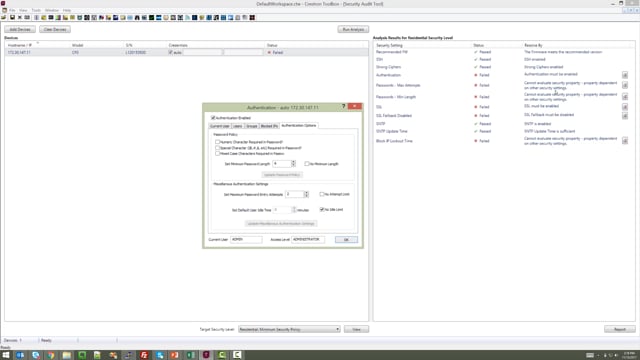
Task: Switch to the Users tab
Action: [x=238, y=126]
